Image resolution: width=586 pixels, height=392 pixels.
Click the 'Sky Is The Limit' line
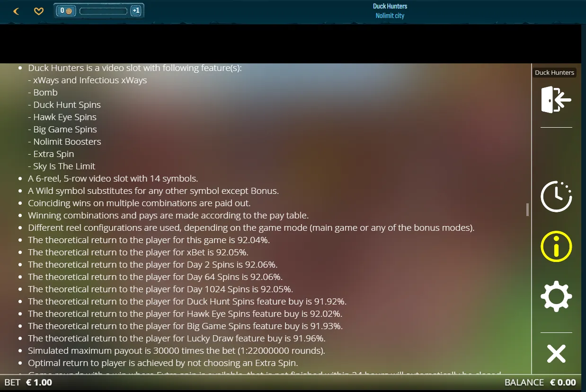point(62,166)
